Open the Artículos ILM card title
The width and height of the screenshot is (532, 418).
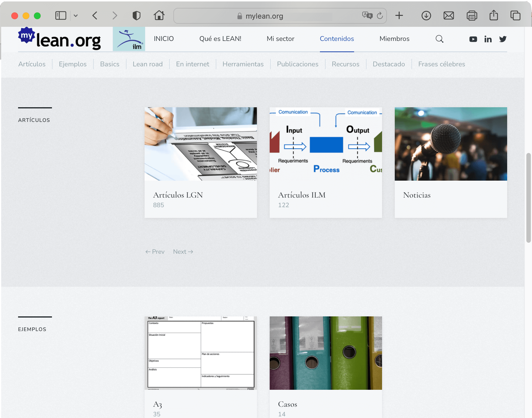(x=302, y=195)
